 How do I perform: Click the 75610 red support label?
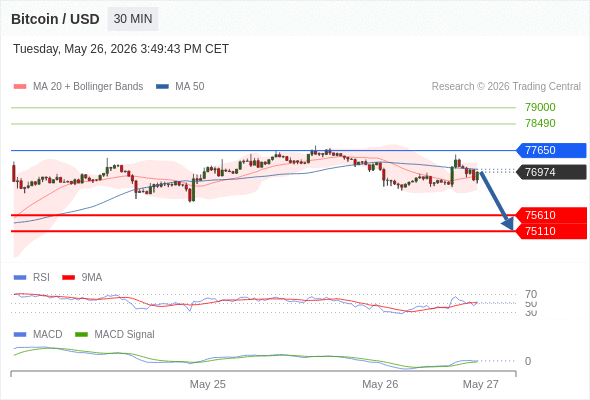tap(551, 215)
